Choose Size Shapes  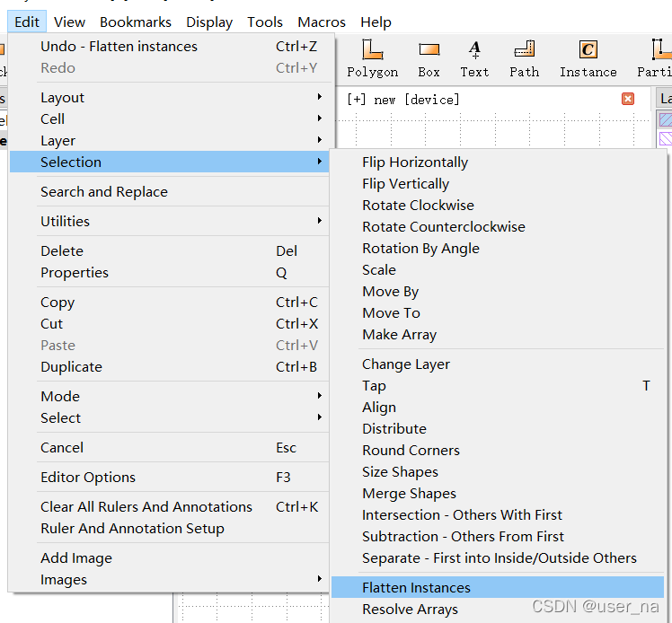(x=497, y=471)
